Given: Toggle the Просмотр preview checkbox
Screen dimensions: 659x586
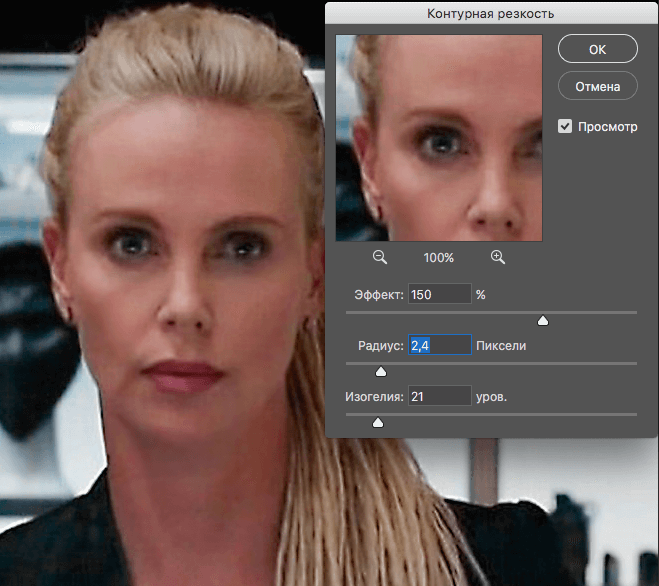Looking at the screenshot, I should point(565,127).
